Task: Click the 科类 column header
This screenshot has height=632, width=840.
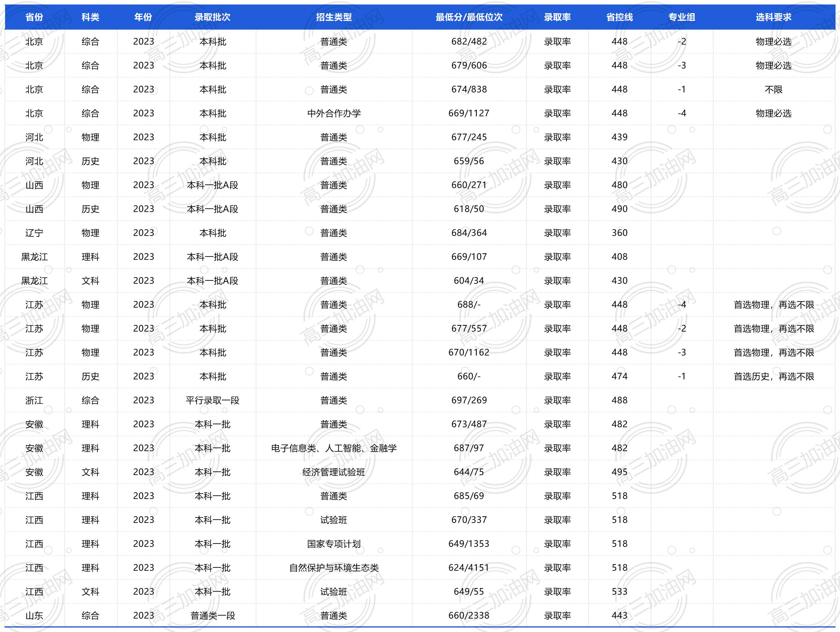Action: tap(90, 17)
